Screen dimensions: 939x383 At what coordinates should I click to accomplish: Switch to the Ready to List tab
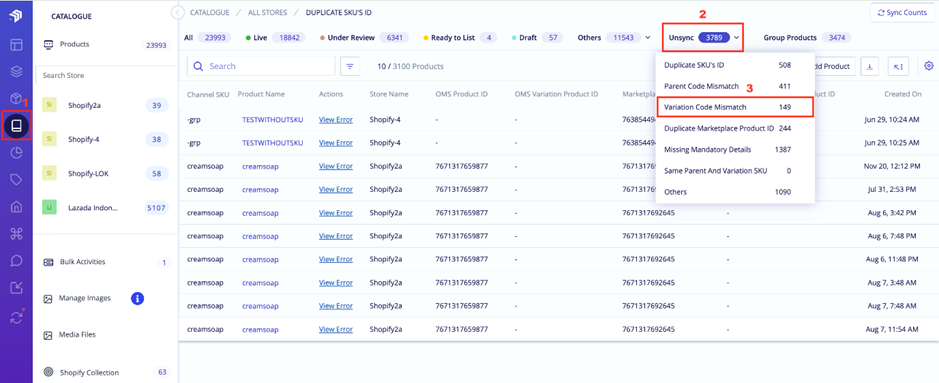[460, 38]
